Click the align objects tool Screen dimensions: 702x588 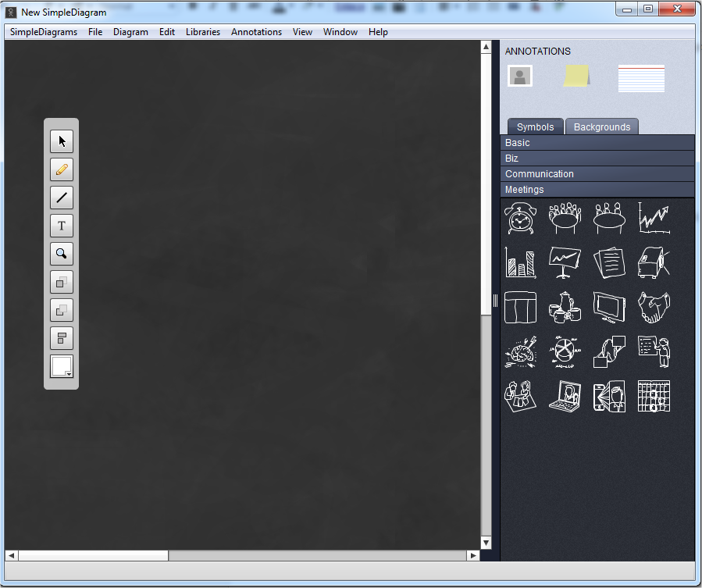62,338
